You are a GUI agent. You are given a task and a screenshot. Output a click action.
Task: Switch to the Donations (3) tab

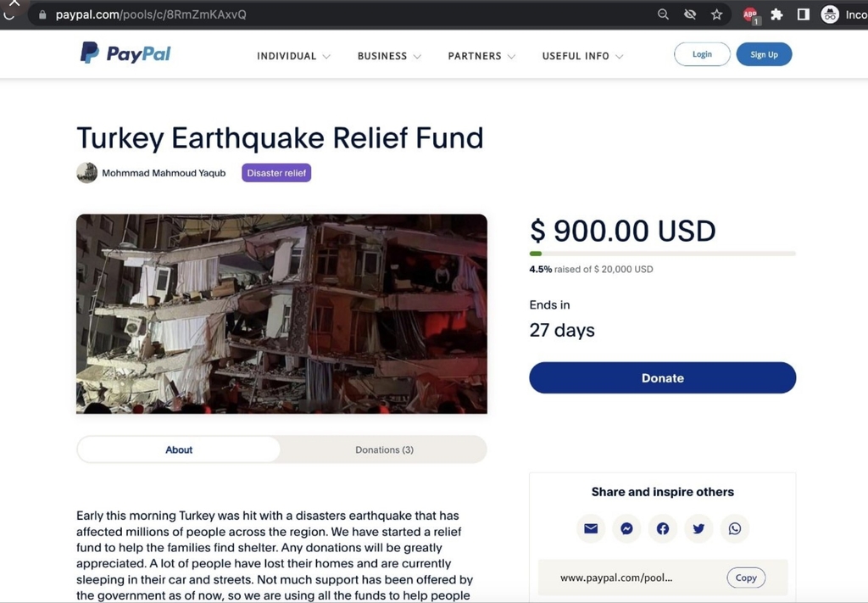click(384, 449)
